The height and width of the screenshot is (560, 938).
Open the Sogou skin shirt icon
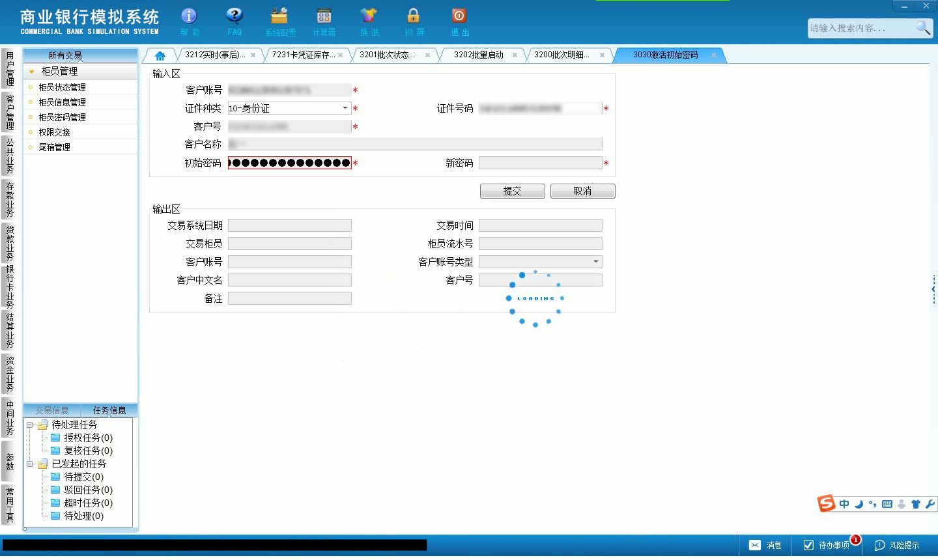click(x=916, y=504)
